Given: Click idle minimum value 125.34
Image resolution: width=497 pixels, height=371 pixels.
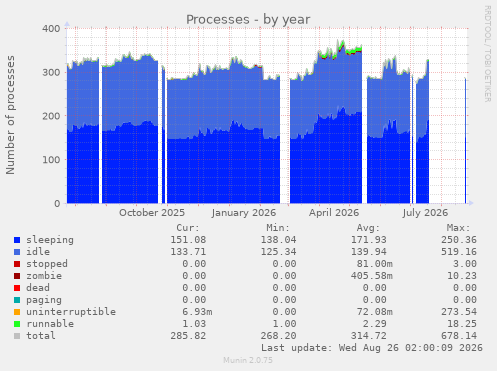Looking at the screenshot, I should click(278, 252).
